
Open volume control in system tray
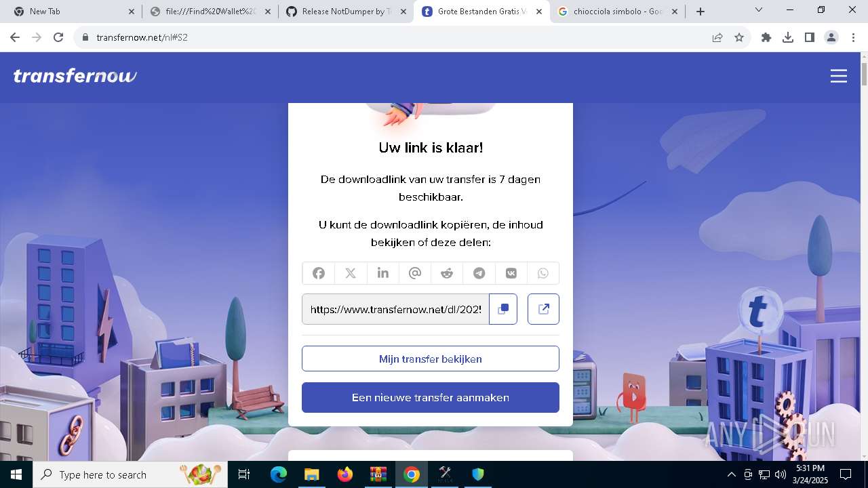[781, 474]
